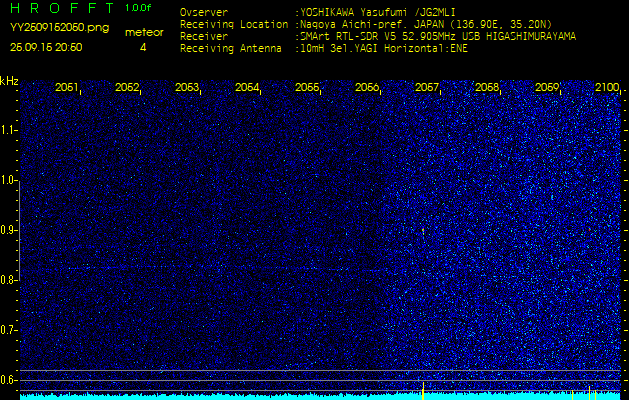Image resolution: width=629 pixels, height=400 pixels.
Task: Click the 0.6 frequency axis label
Action: coord(8,380)
